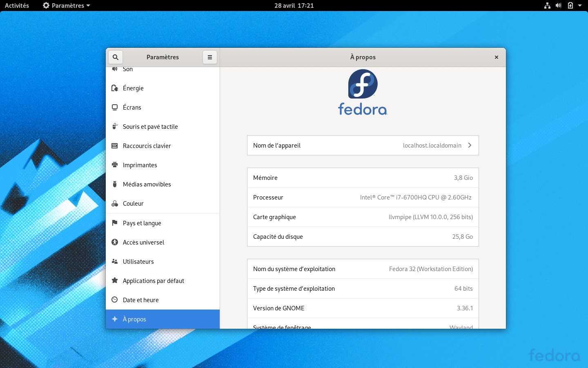Screen dimensions: 588x368
Task: Open Date et heure settings
Action: pyautogui.click(x=163, y=300)
